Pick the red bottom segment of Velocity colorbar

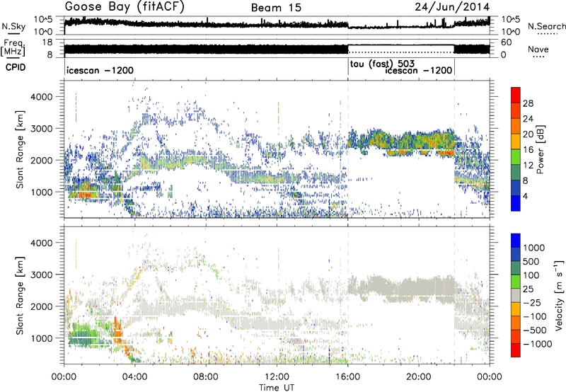pos(516,350)
